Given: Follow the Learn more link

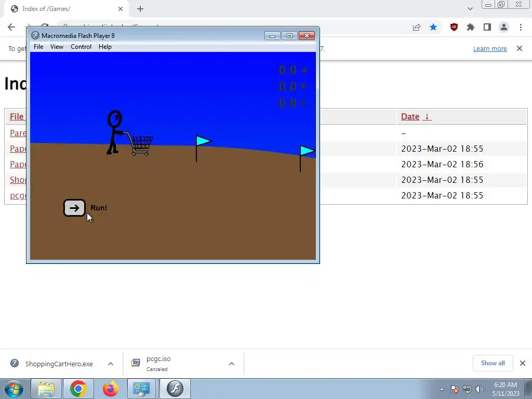Looking at the screenshot, I should [x=490, y=48].
